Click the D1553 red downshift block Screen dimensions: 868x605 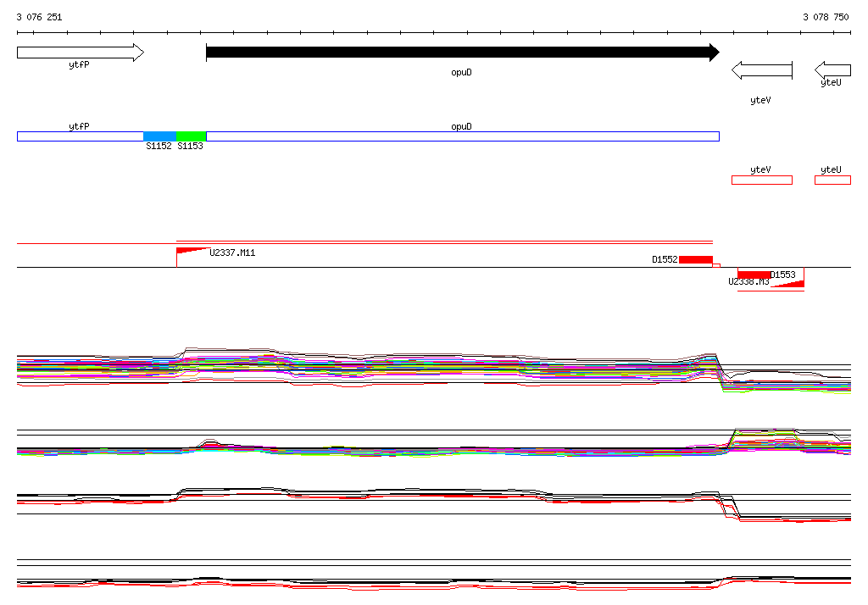(754, 275)
